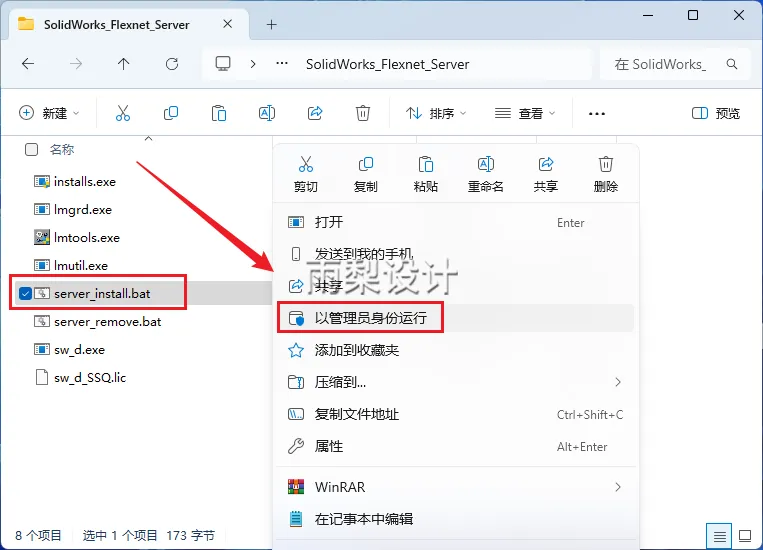Click the 8 个项目 status text
Screen dimensions: 763x550
tap(38, 536)
